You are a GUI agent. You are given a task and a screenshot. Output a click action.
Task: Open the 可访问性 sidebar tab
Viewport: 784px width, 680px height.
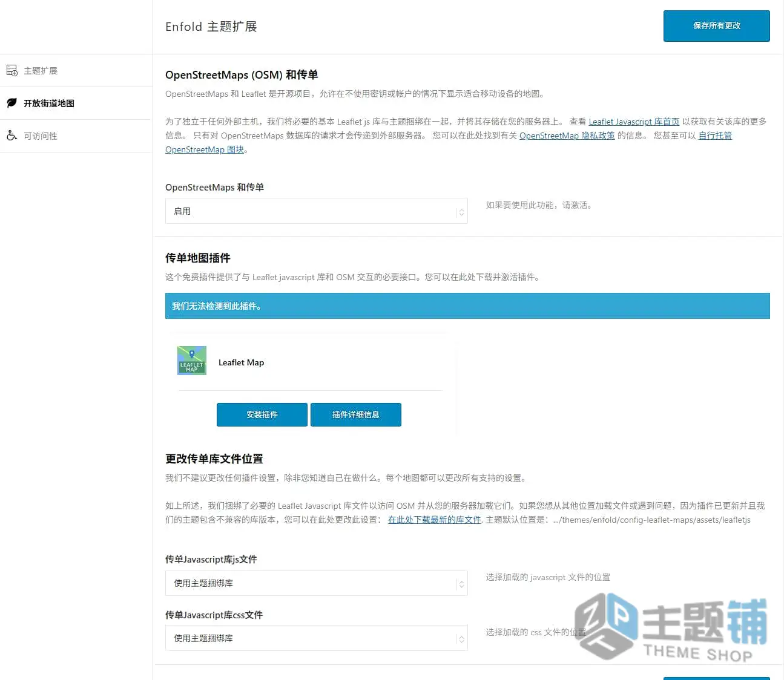[x=76, y=136]
